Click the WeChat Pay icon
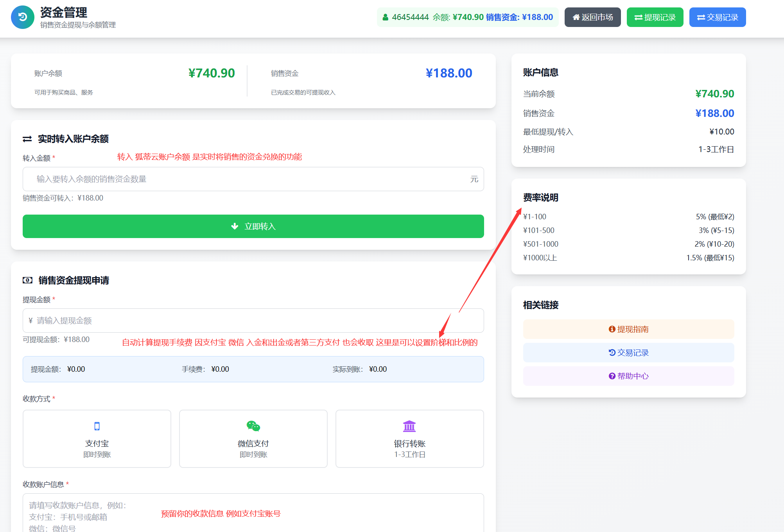Screen dimensions: 784x532 pos(253,426)
